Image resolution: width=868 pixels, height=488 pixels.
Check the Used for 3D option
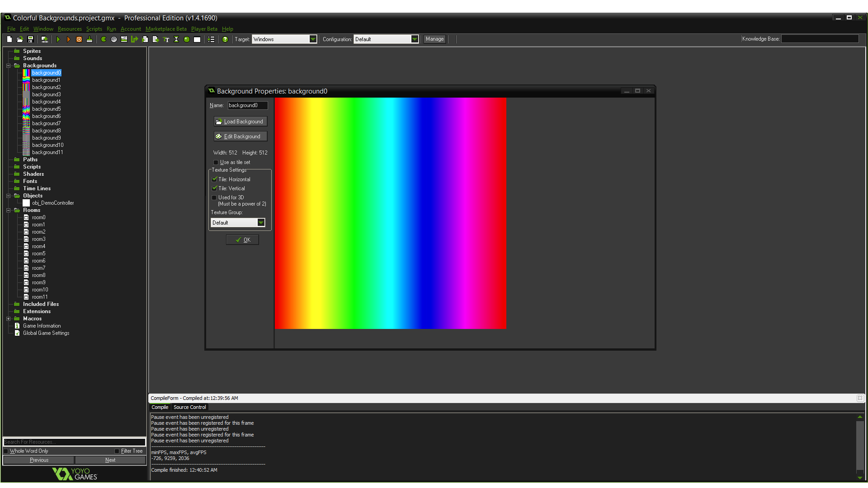tap(214, 197)
